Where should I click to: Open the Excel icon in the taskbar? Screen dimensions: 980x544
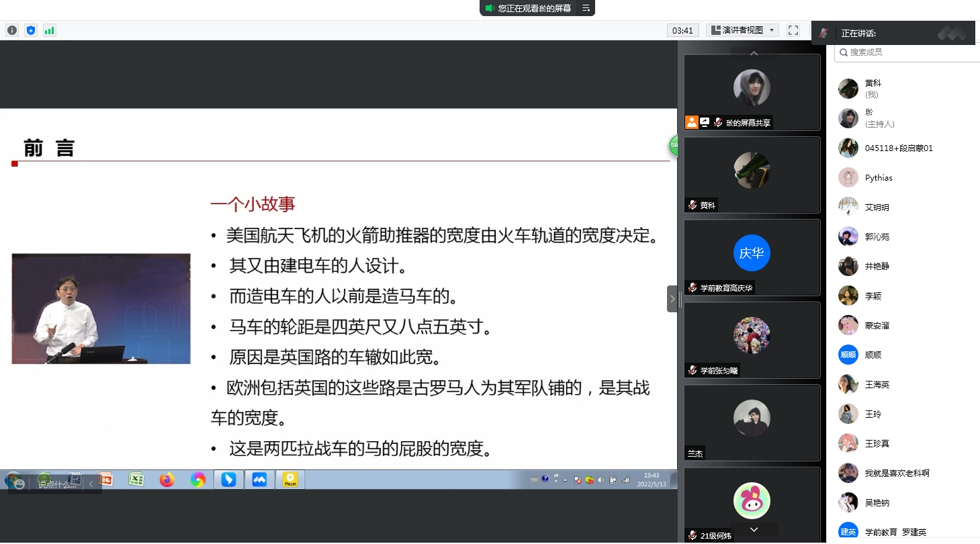point(136,480)
